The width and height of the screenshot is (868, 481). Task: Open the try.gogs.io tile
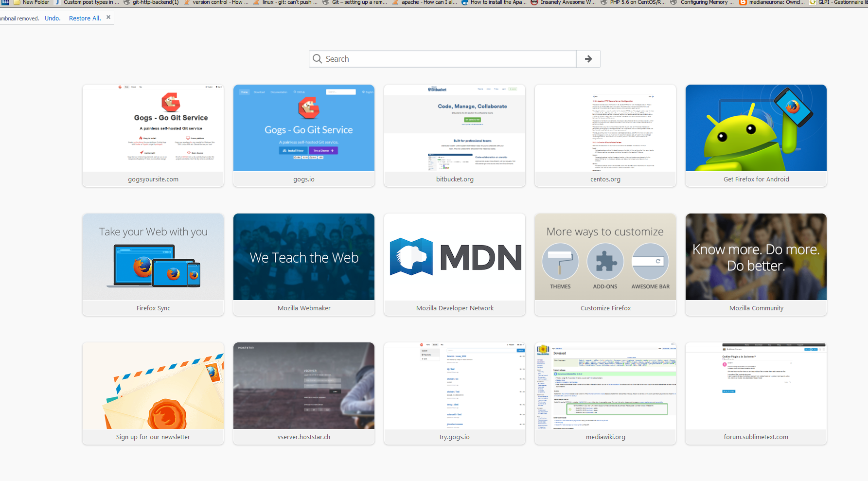455,393
